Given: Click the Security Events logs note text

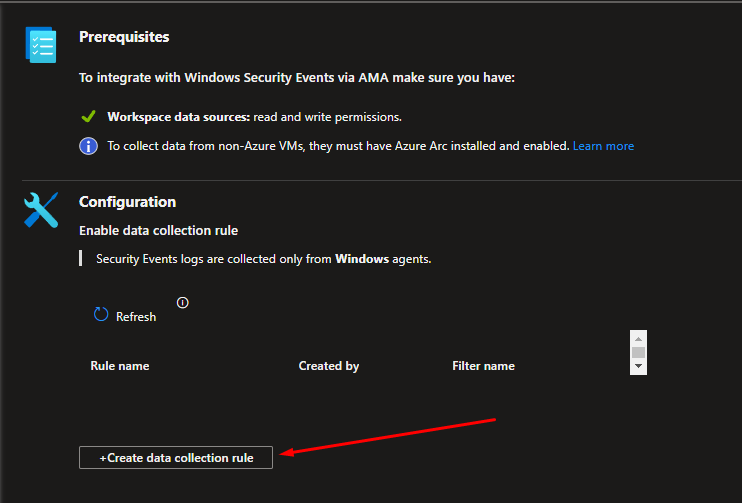Looking at the screenshot, I should point(264,259).
